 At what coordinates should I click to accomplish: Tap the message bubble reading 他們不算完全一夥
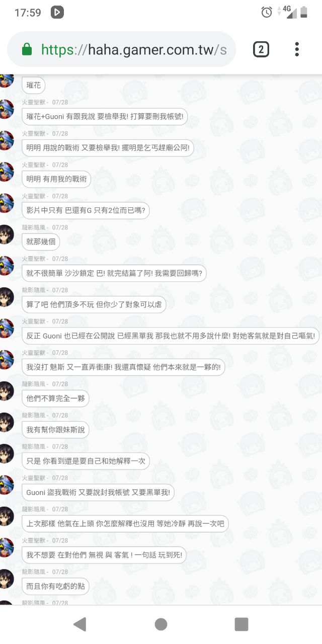click(x=56, y=398)
